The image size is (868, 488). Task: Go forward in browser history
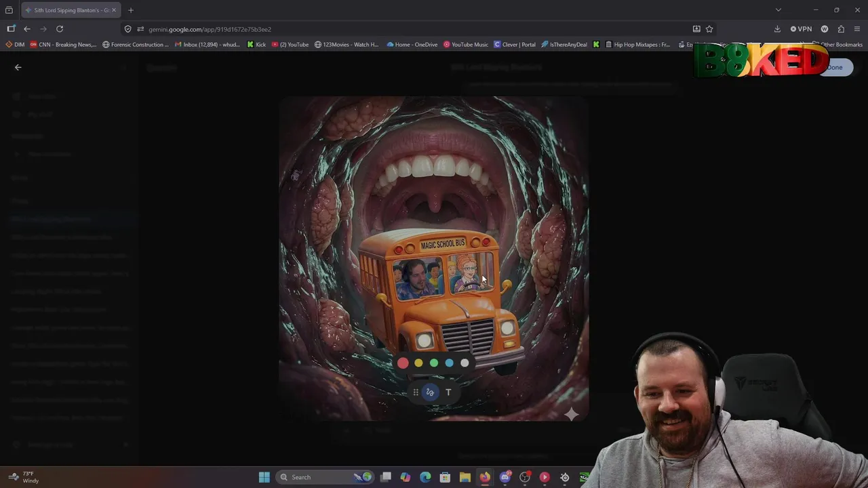[x=43, y=29]
